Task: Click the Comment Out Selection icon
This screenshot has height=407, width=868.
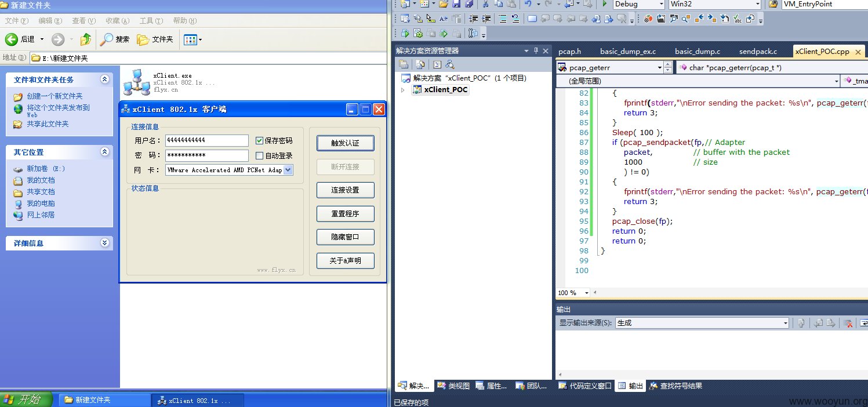Action: (503, 19)
